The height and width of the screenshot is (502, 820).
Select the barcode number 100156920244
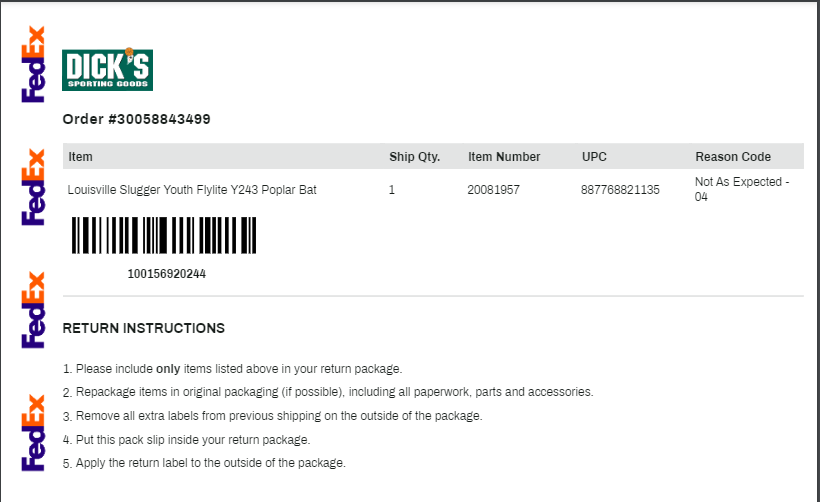[x=167, y=274]
